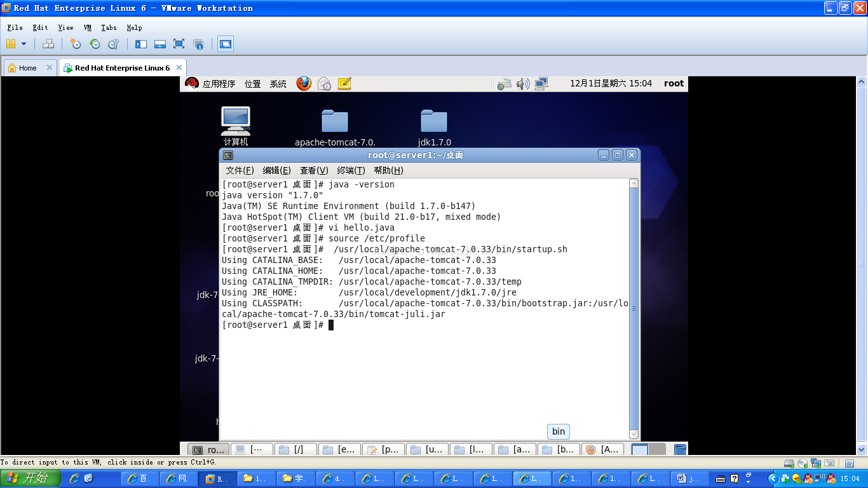Close the Home tab

pos(50,67)
